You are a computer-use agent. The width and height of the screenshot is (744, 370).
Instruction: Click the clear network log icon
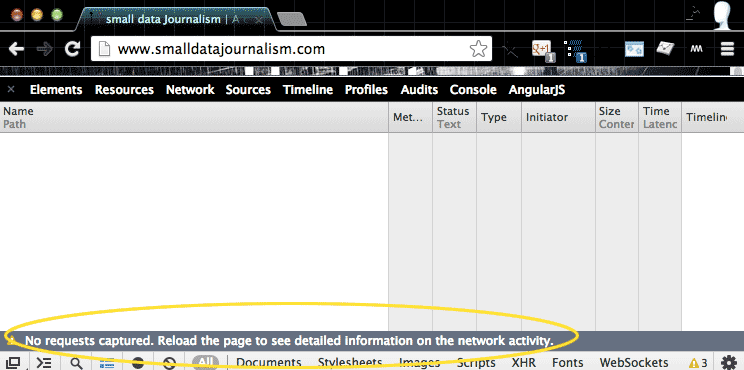[169, 363]
